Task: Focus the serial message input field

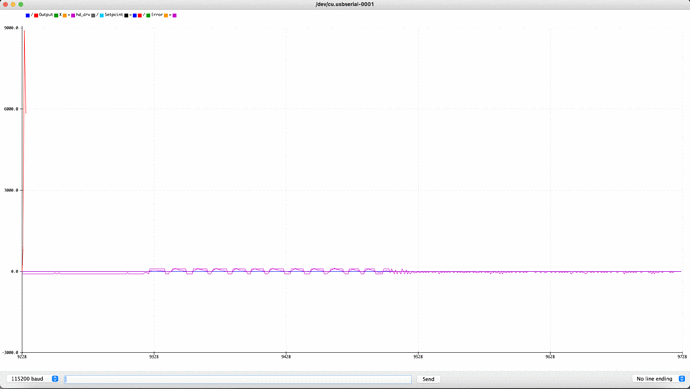Action: (x=238, y=379)
